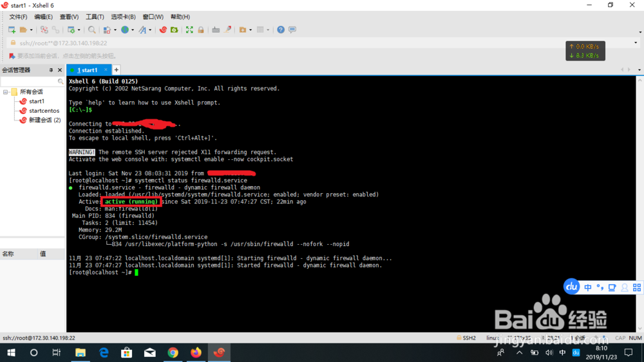Open File Explorer from taskbar
This screenshot has height=362, width=644.
tap(80, 352)
